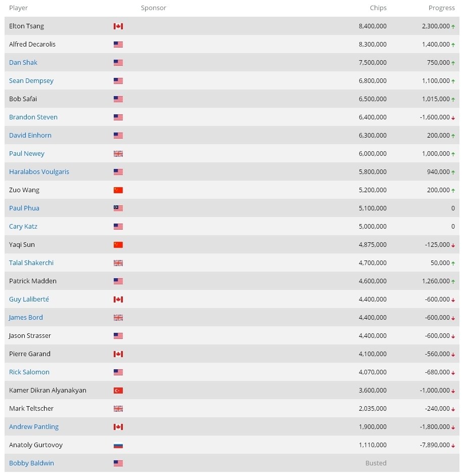This screenshot has width=463, height=476.
Task: Open Andrew Pantling's profile link
Action: pyautogui.click(x=34, y=427)
